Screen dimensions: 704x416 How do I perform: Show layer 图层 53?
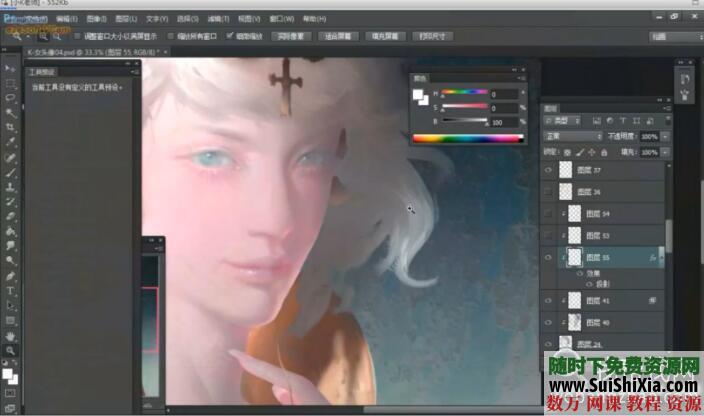coord(548,235)
